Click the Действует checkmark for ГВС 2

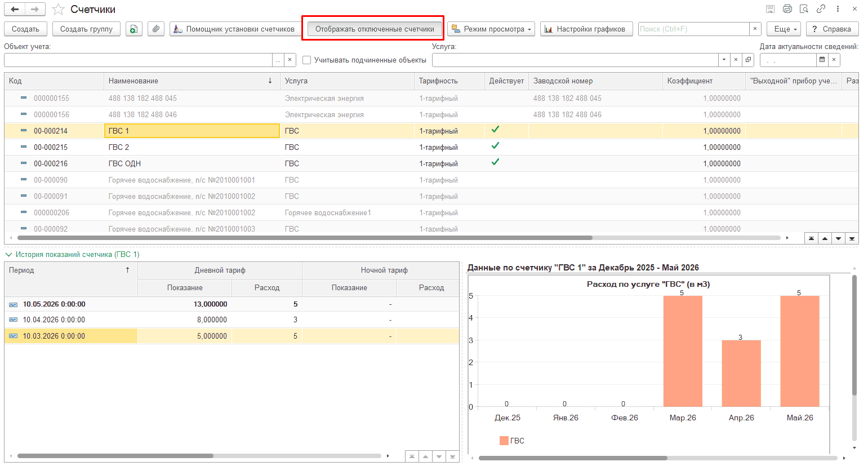pyautogui.click(x=495, y=146)
